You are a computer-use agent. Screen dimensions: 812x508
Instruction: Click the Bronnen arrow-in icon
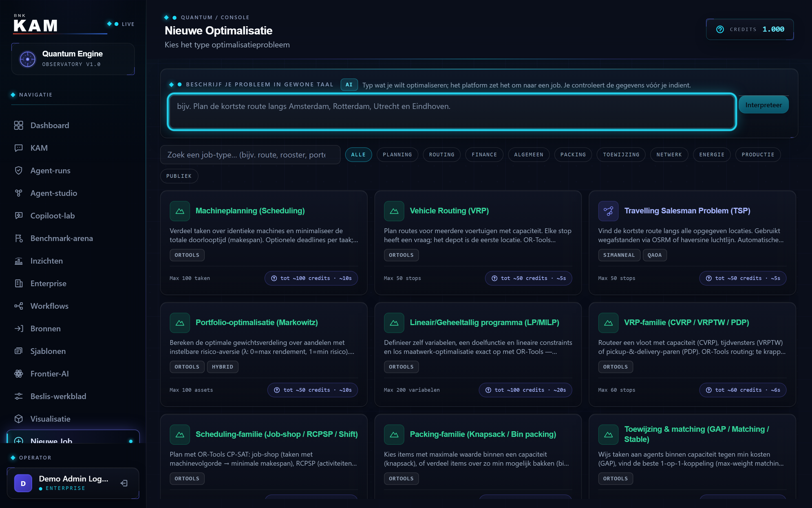click(18, 328)
